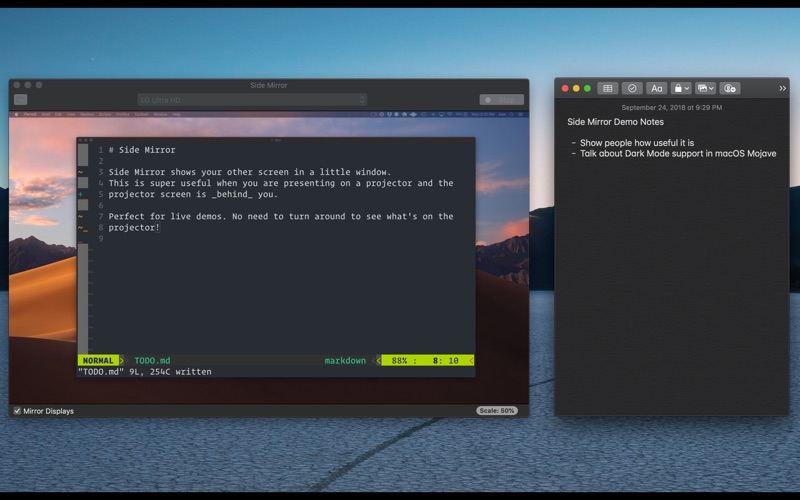Insert a table in Notes toolbar
Image resolution: width=800 pixels, height=500 pixels.
pos(608,88)
